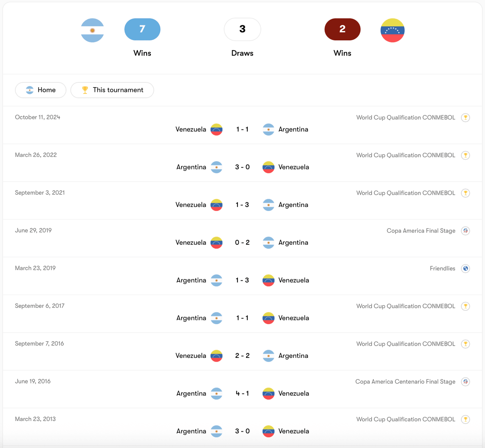Open the 1 - 3 match from March 23, 2019

click(242, 280)
